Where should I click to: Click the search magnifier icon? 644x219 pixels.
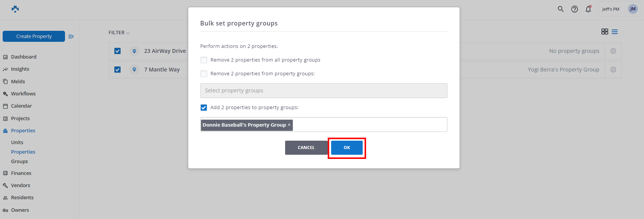(561, 9)
